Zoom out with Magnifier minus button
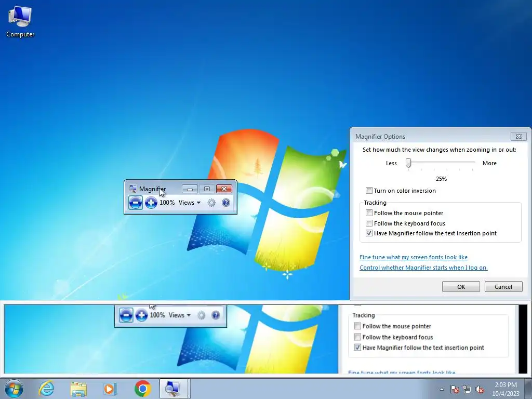532x399 pixels. point(136,203)
